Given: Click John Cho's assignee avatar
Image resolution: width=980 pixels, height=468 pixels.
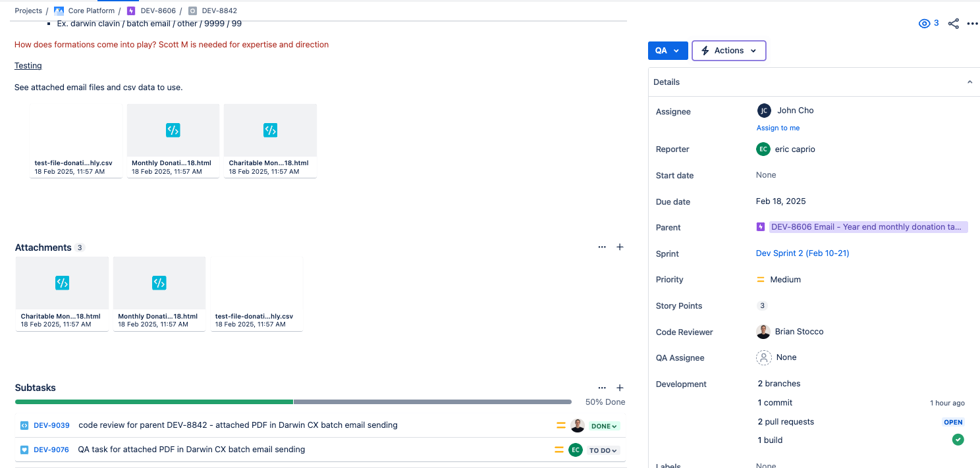Looking at the screenshot, I should tap(764, 111).
